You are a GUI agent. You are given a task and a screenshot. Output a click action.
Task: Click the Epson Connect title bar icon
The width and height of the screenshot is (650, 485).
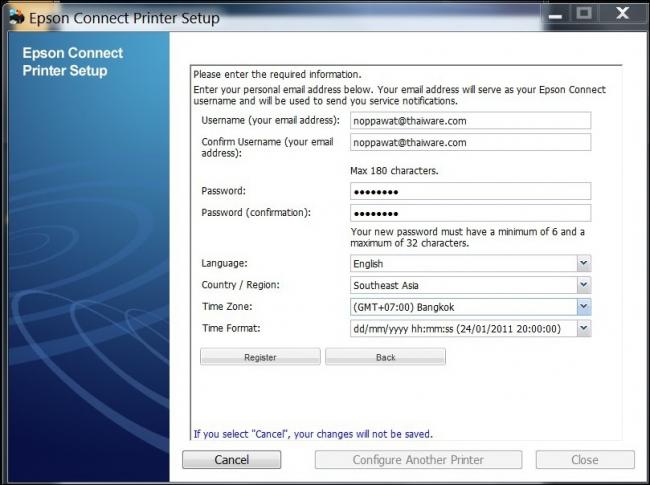[17, 17]
